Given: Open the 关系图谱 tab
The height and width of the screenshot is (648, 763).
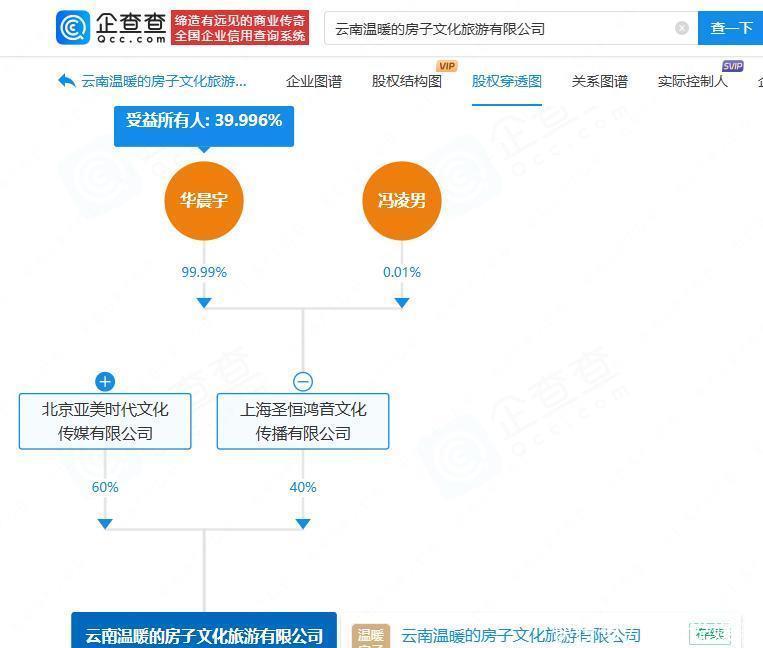Looking at the screenshot, I should (599, 81).
